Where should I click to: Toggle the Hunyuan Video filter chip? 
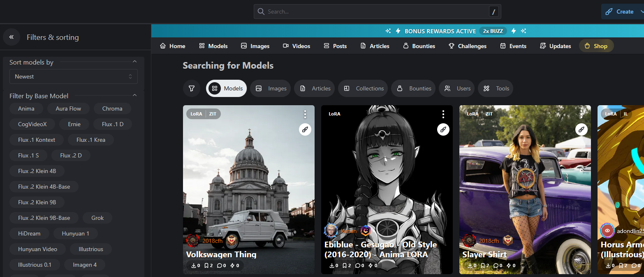click(37, 249)
